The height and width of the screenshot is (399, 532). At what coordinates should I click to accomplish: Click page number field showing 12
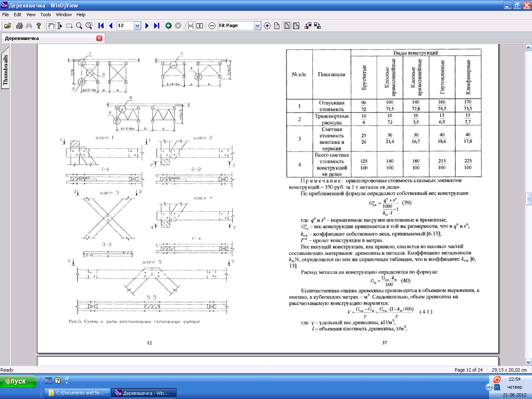[125, 26]
